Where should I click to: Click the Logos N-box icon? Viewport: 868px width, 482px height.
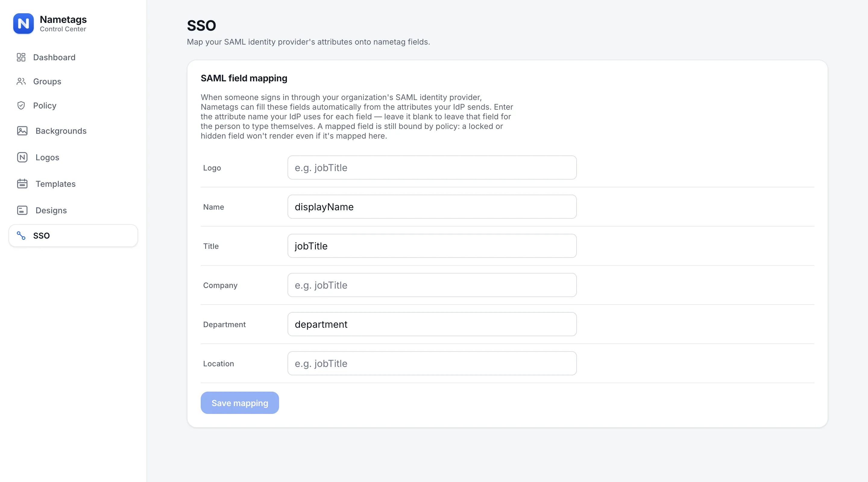[22, 157]
